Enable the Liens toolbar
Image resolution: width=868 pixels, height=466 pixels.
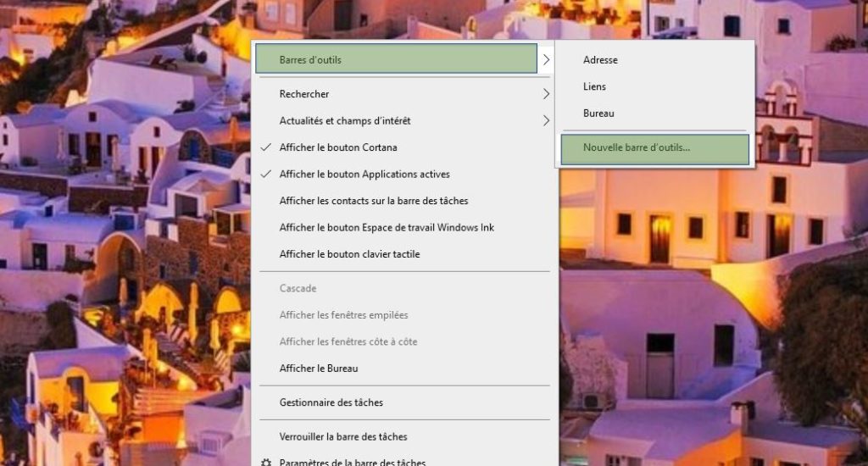click(655, 86)
